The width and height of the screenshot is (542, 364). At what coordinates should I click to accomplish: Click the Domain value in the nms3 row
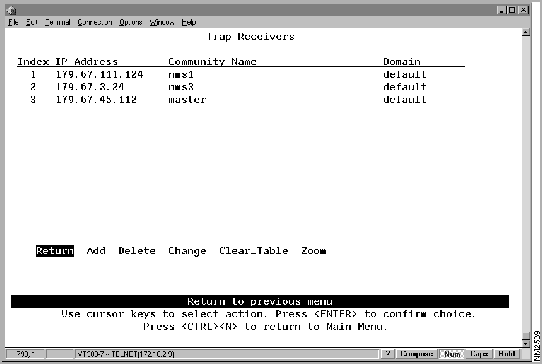(x=404, y=87)
